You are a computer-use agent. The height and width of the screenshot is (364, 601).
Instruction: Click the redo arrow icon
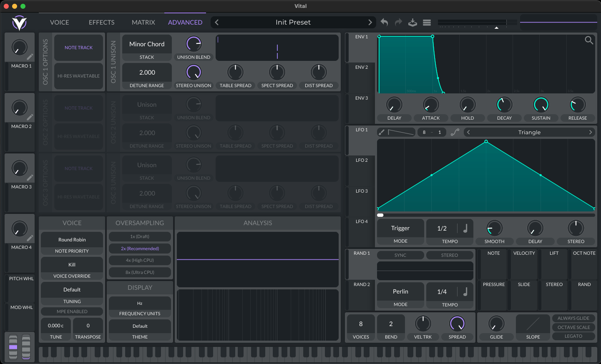point(398,23)
